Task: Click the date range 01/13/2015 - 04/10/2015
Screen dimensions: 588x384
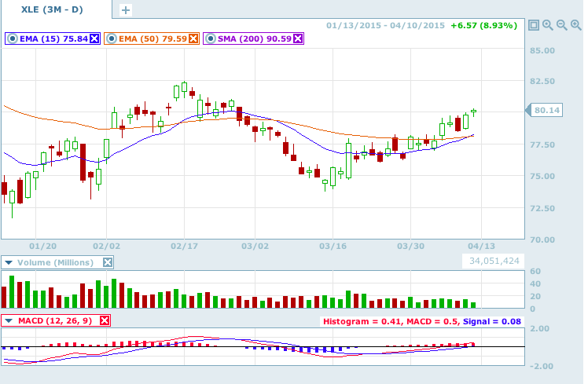Action: point(385,25)
